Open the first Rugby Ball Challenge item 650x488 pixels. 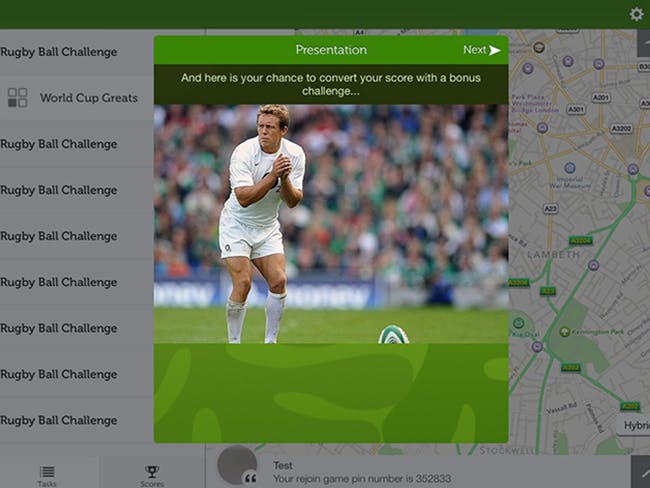[x=77, y=52]
